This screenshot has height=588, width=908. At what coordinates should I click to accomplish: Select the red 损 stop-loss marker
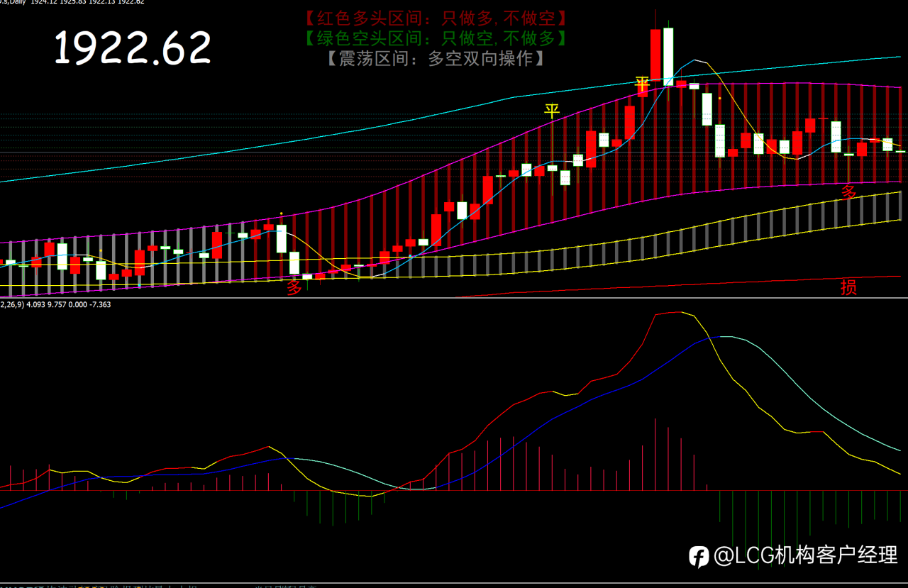coord(848,287)
